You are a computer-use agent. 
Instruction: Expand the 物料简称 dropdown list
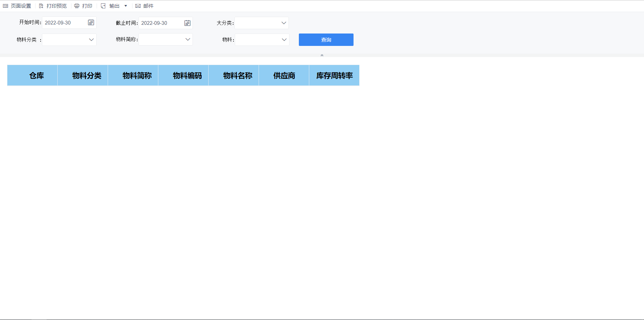pyautogui.click(x=187, y=40)
